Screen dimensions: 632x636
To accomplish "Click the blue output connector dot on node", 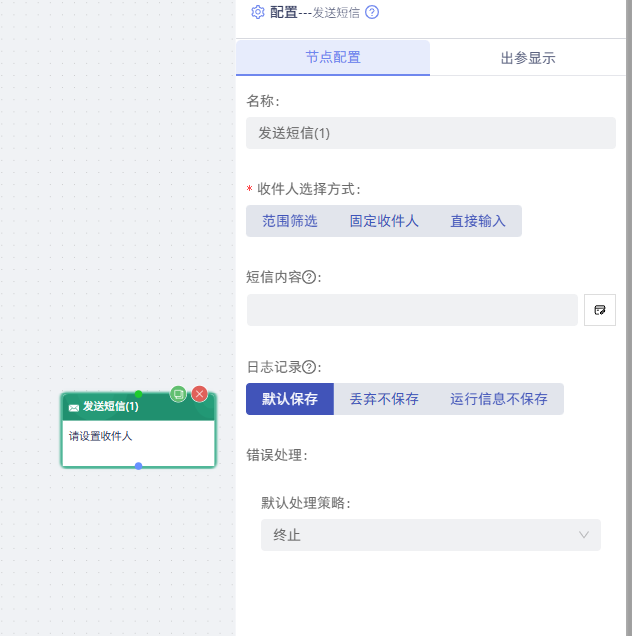I will (138, 466).
